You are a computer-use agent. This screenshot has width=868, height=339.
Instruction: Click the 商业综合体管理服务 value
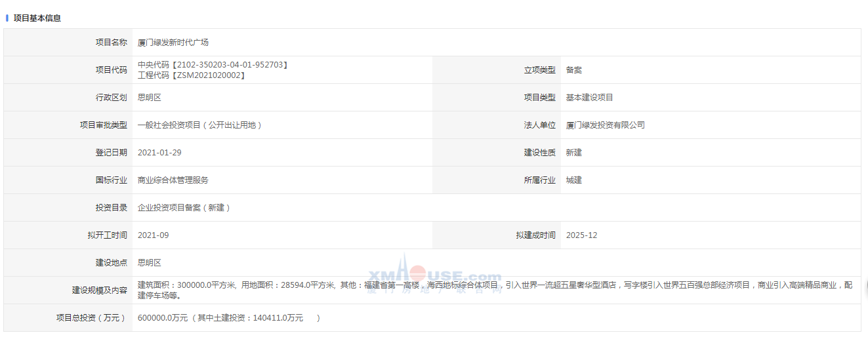pos(173,180)
